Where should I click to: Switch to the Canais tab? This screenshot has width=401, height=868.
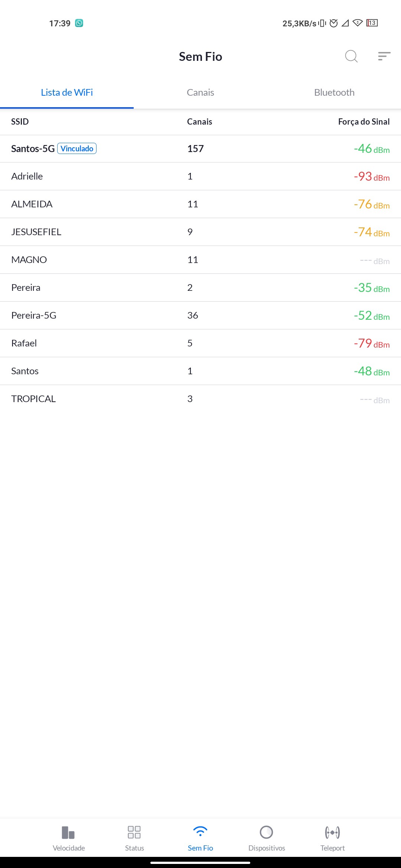[x=200, y=92]
